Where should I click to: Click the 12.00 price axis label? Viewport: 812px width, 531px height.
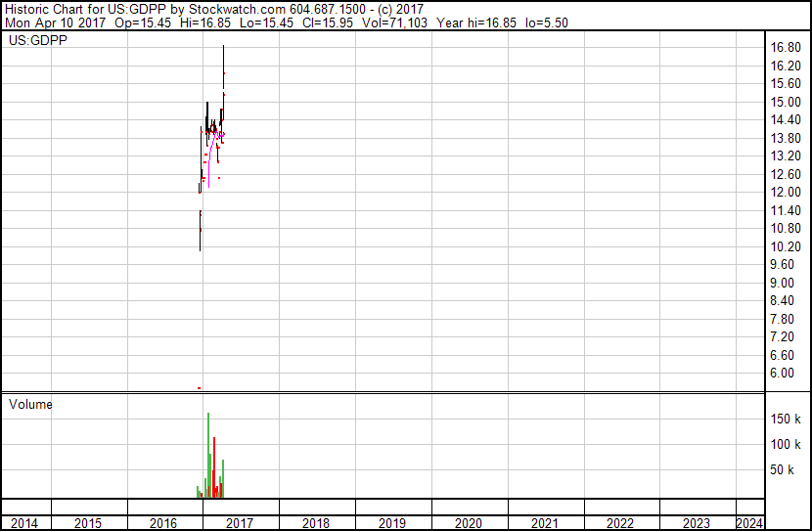pyautogui.click(x=786, y=192)
